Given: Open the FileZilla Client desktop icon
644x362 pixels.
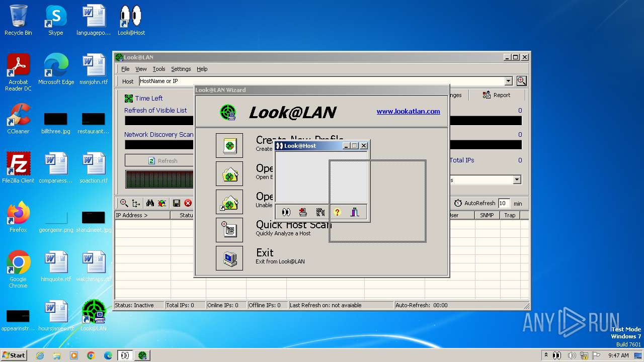Looking at the screenshot, I should click(18, 168).
